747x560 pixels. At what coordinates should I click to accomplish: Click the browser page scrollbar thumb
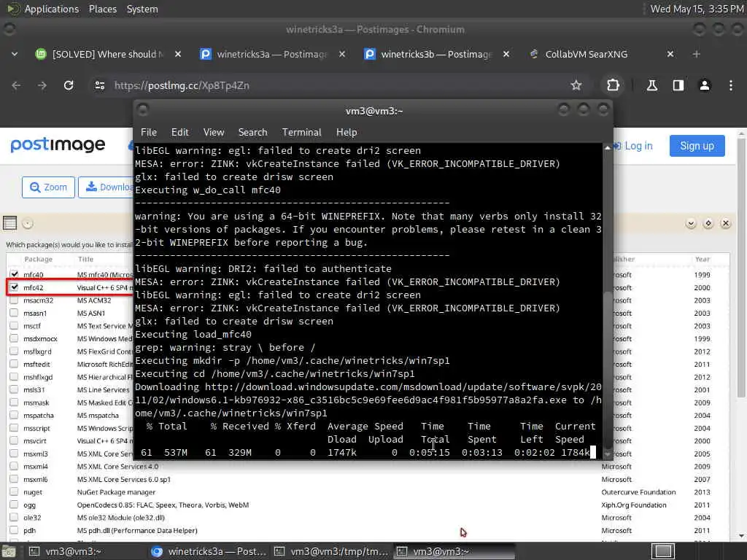[x=741, y=267]
